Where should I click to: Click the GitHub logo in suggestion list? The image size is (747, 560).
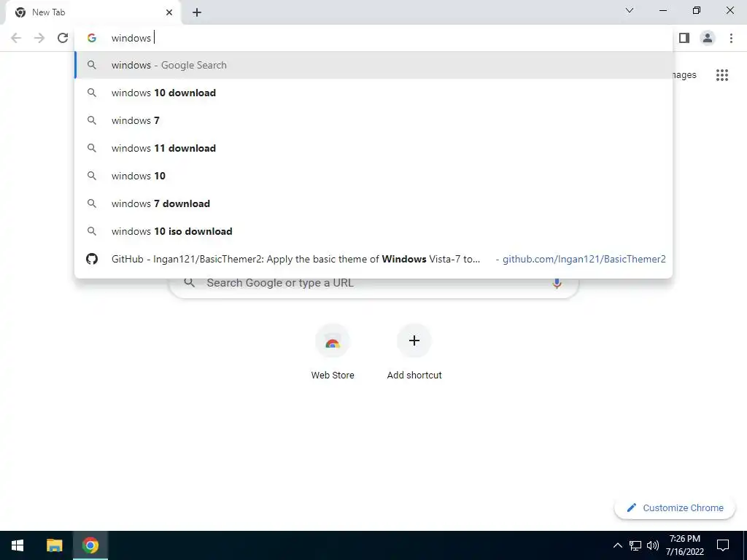click(92, 259)
